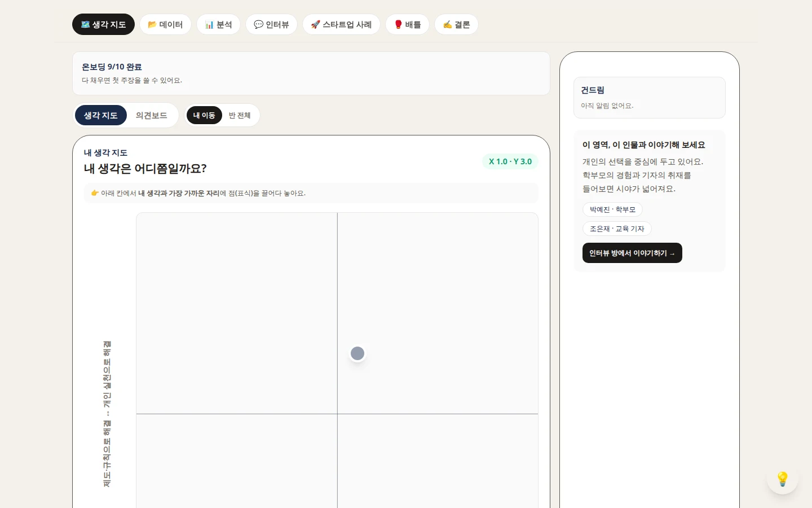The height and width of the screenshot is (508, 812).
Task: Open the 결론 tab
Action: [456, 24]
